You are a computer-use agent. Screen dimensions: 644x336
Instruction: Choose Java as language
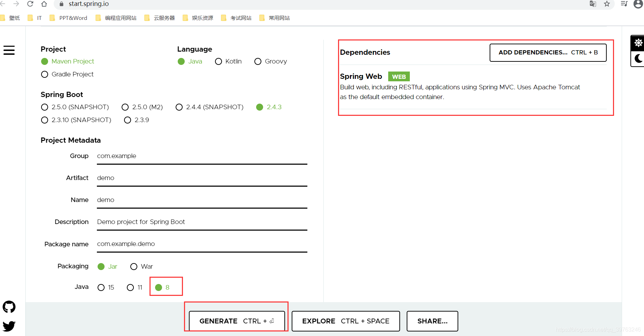(190, 61)
